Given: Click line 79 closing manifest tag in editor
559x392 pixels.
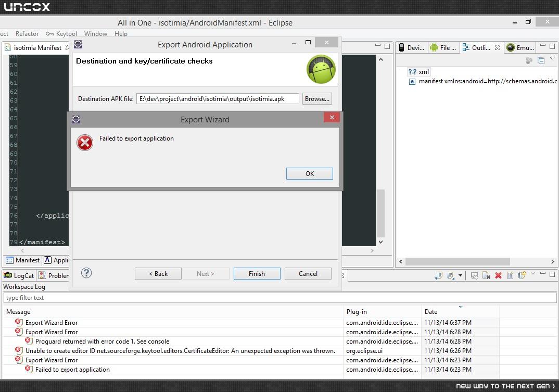Looking at the screenshot, I should pyautogui.click(x=42, y=242).
